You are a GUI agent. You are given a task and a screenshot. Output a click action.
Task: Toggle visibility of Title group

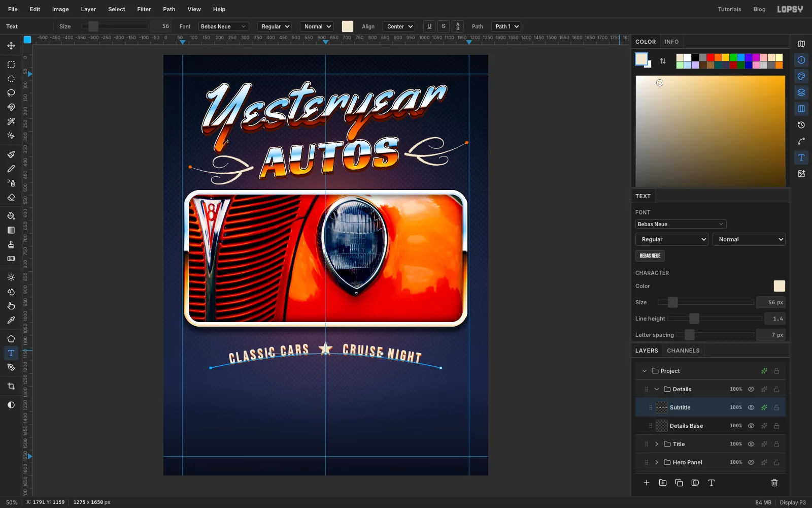click(751, 444)
